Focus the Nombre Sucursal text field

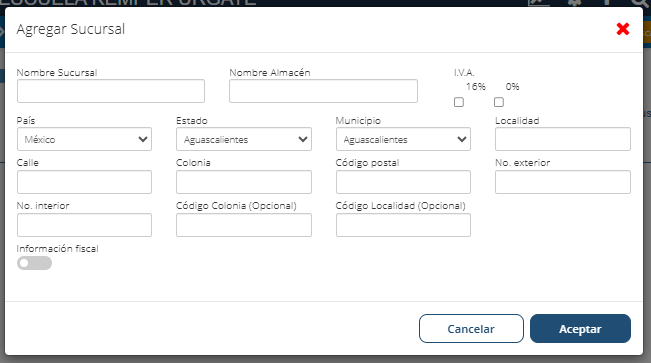[x=111, y=91]
